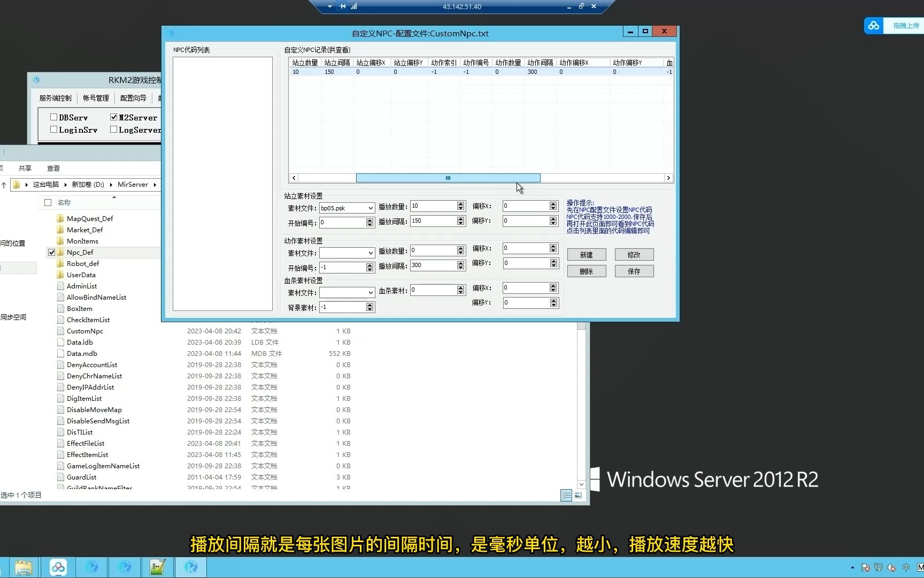Click the 修改 button
The width and height of the screenshot is (924, 578).
click(634, 255)
